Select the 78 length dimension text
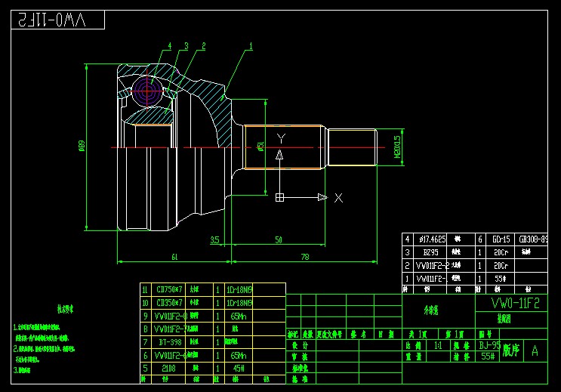Screen dimensions: 561x392 click(305, 258)
